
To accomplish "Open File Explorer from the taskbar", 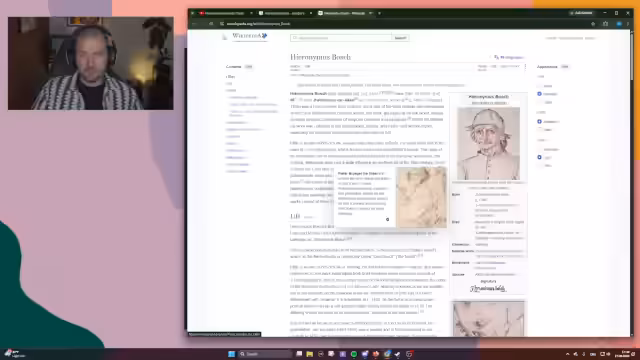I will [310, 354].
